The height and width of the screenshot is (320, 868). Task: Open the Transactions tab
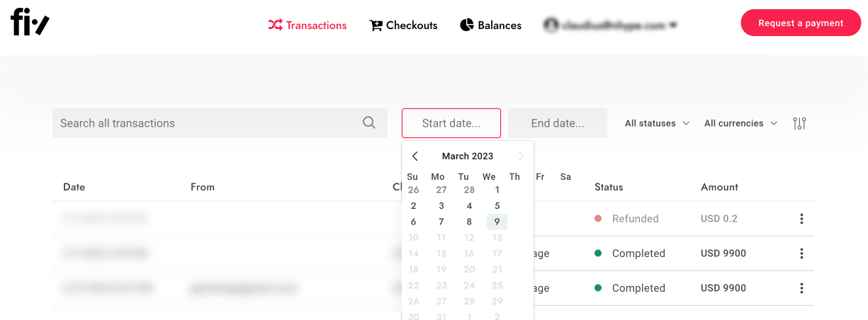click(x=308, y=25)
